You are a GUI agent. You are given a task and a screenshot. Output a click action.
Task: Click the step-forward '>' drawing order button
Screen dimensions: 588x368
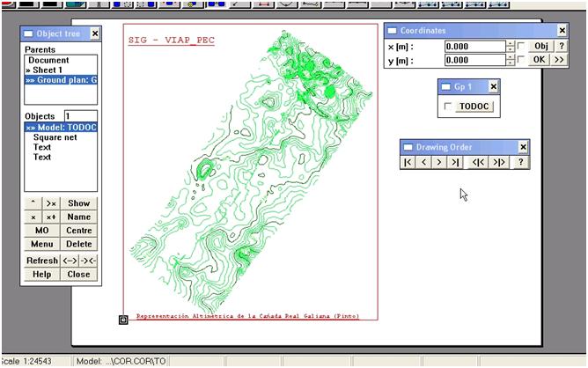(439, 163)
